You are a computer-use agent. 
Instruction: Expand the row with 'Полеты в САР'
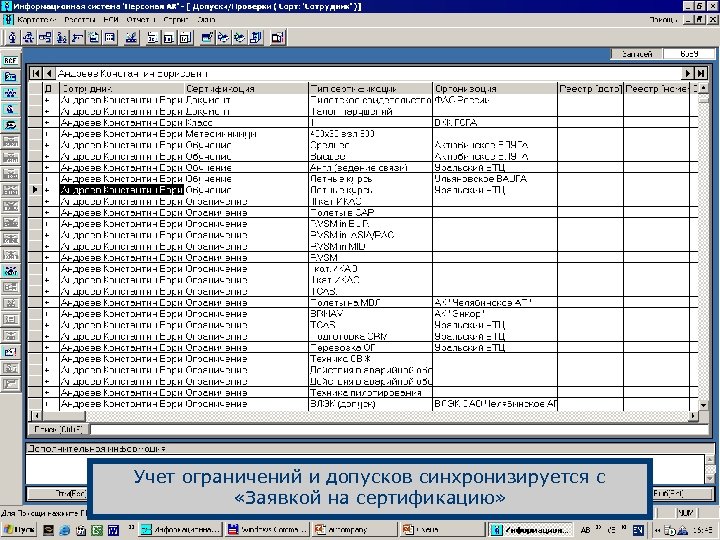tap(47, 213)
